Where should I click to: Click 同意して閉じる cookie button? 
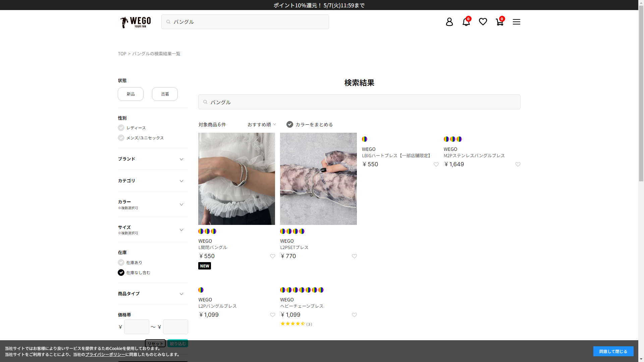613,351
